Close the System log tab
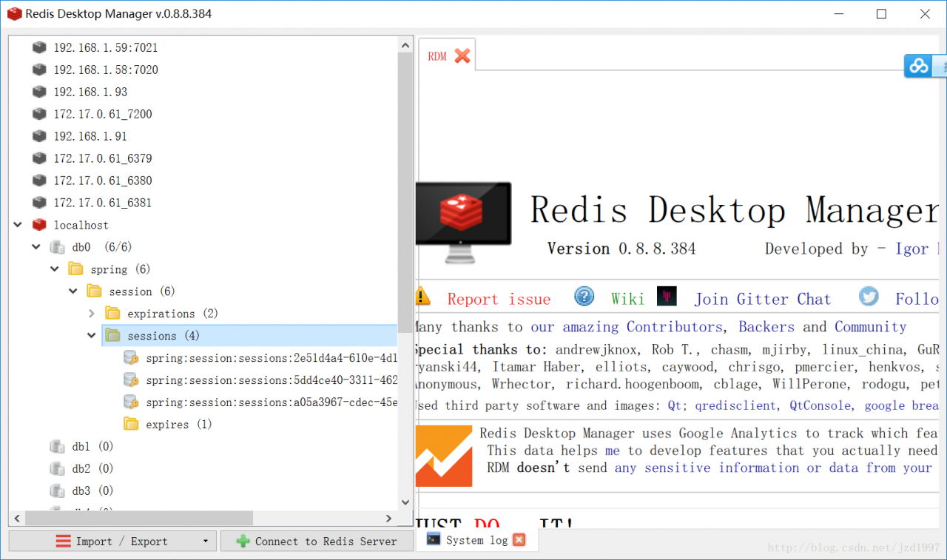 (x=519, y=540)
